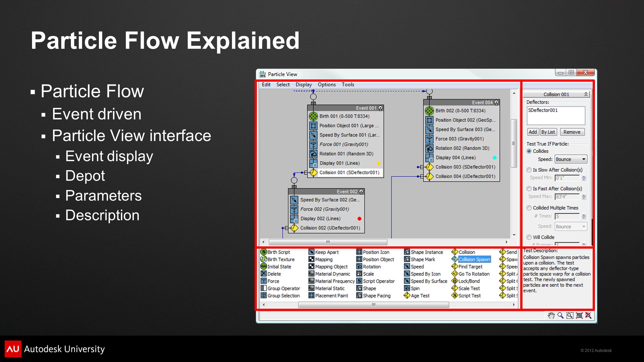Select the Birth 001 operator icon
Viewport: 644px width, 362px height.
pyautogui.click(x=313, y=116)
